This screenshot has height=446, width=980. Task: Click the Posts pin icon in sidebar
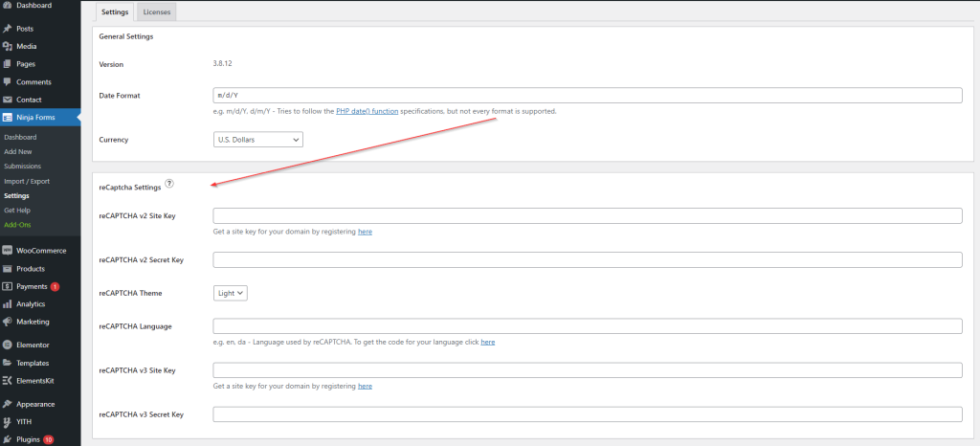pyautogui.click(x=8, y=29)
